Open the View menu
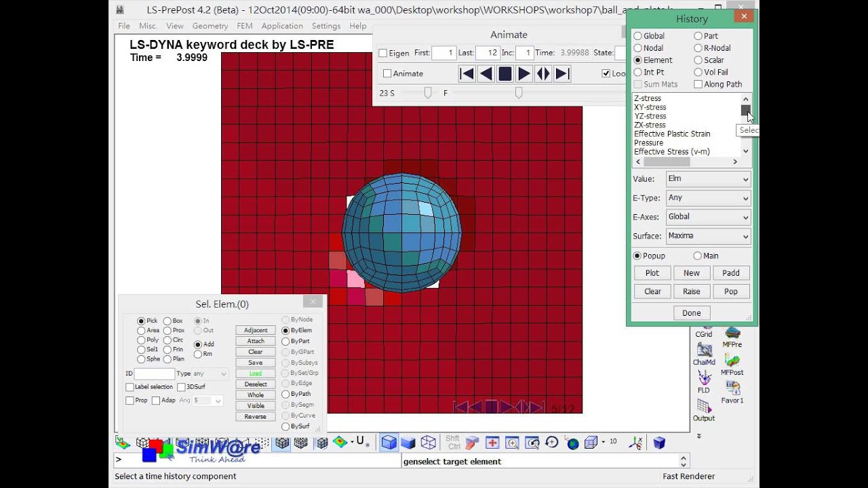 (175, 26)
